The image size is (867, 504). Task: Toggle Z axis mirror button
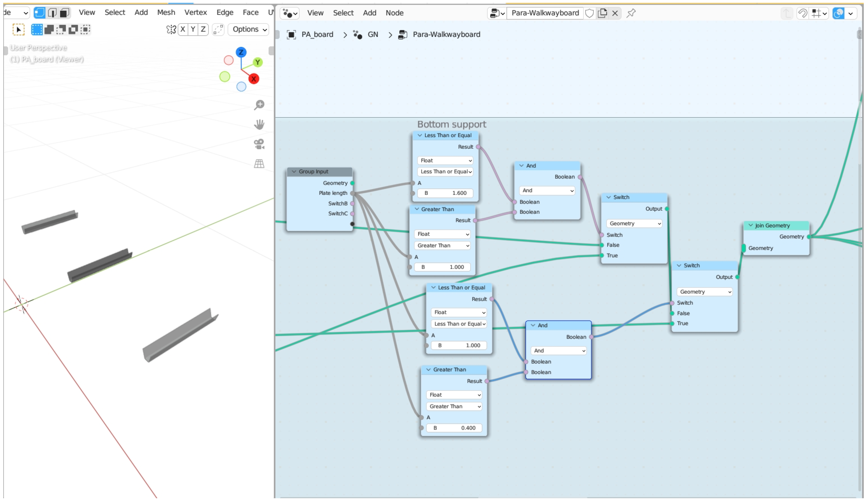coord(203,29)
